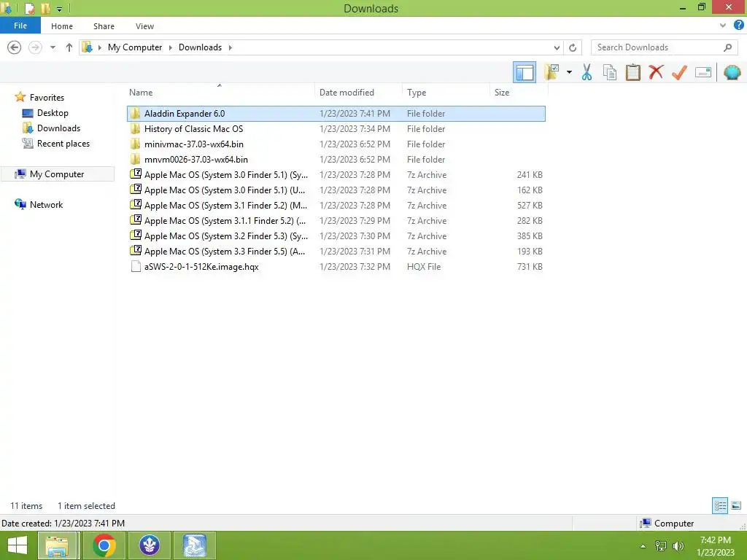Click the Search Downloads field
747x560 pixels.
pos(664,47)
